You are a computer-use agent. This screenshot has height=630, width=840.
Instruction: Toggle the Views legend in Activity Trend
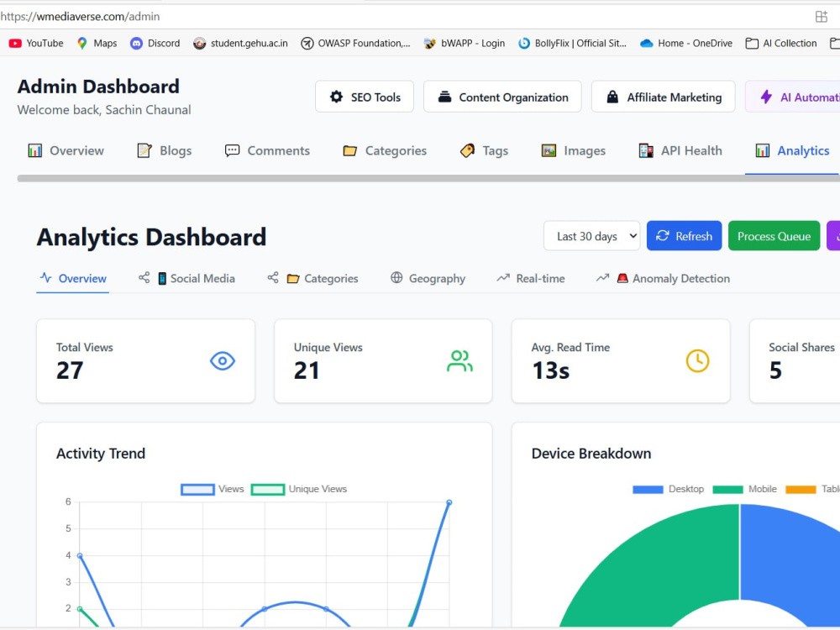[x=213, y=489]
